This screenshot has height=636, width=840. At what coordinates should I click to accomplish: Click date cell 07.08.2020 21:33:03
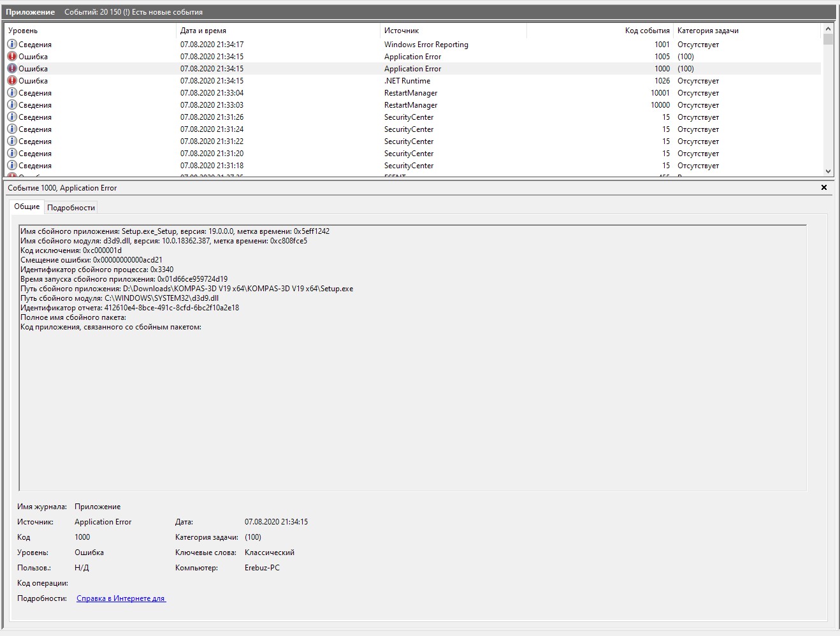point(212,105)
